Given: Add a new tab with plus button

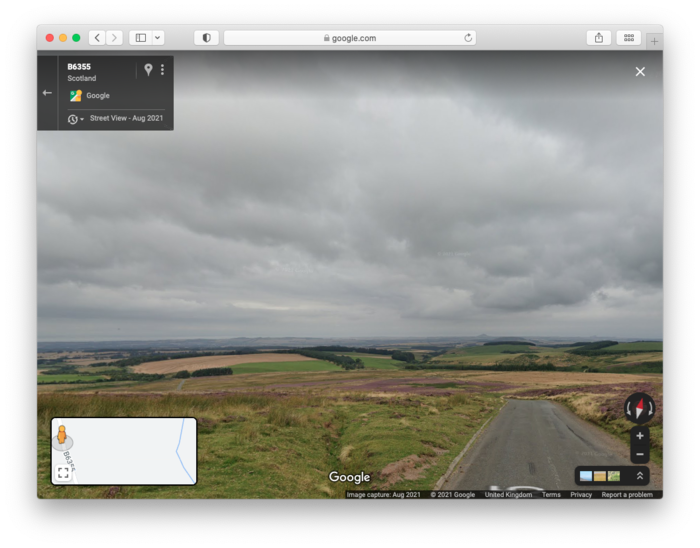Looking at the screenshot, I should (x=654, y=42).
